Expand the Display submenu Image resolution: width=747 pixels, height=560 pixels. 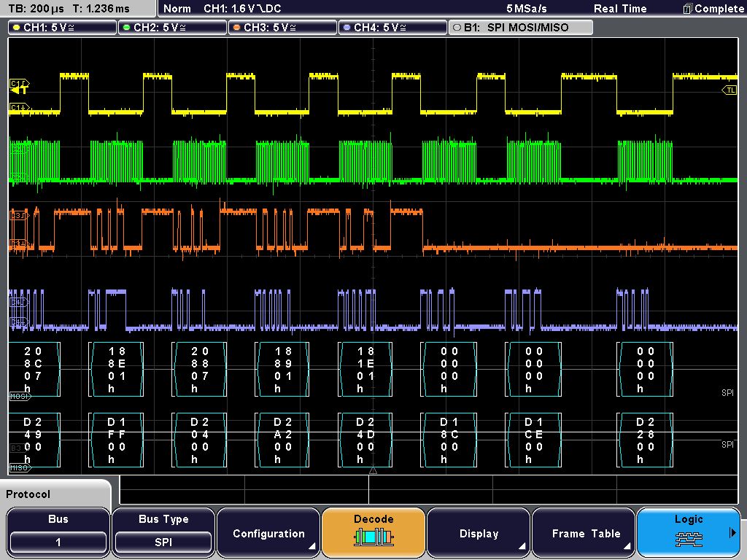pyautogui.click(x=479, y=533)
